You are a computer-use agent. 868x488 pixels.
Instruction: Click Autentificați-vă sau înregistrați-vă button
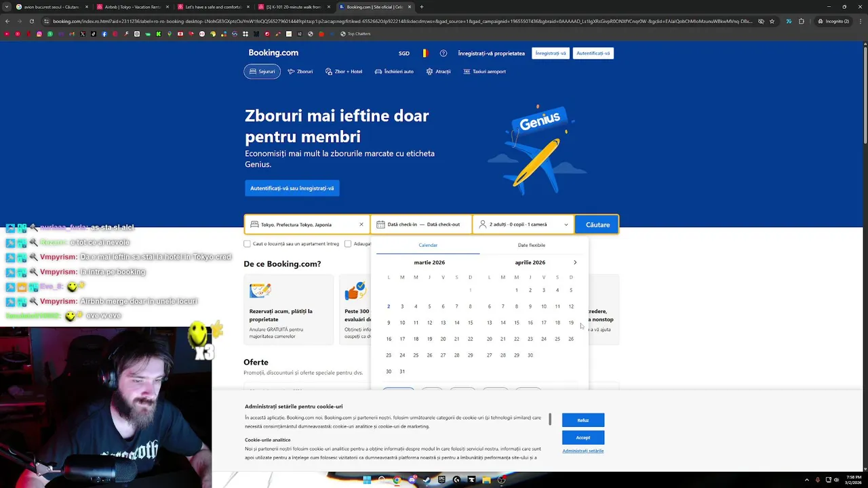pyautogui.click(x=292, y=188)
